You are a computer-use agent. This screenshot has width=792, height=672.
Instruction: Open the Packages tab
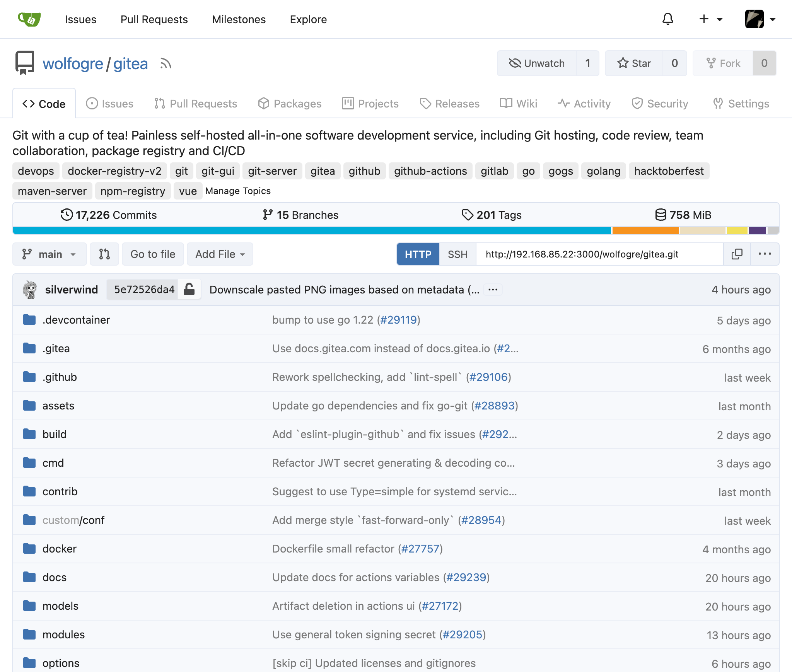click(290, 104)
